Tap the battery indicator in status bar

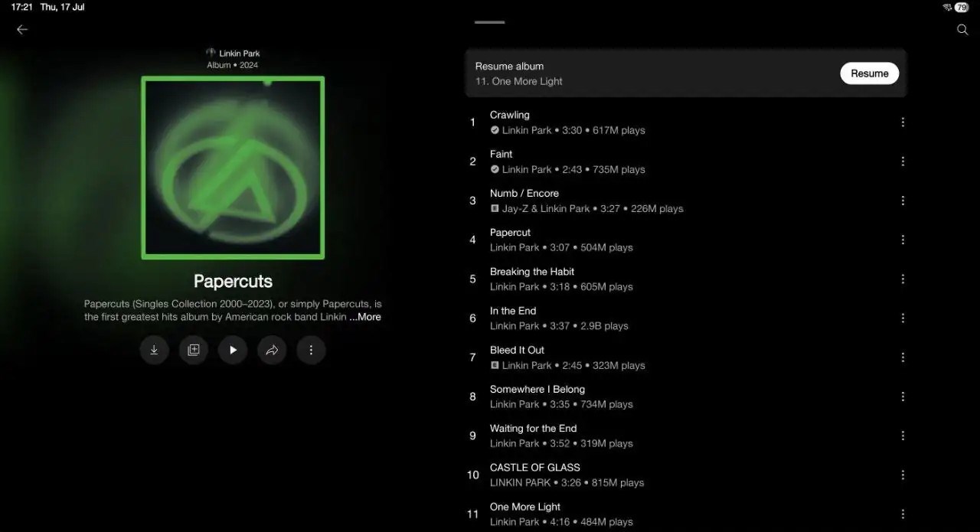962,8
